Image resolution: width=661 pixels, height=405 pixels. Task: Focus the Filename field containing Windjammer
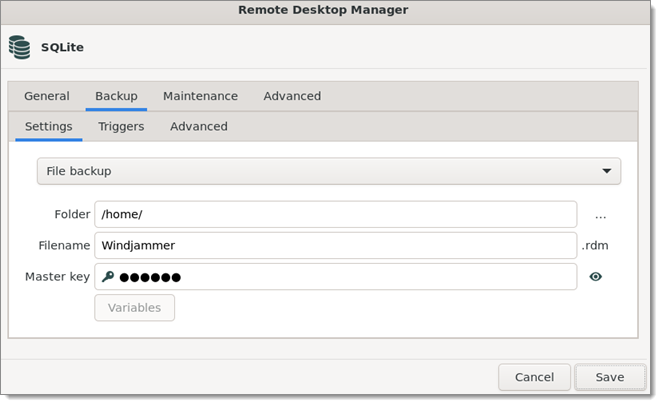[336, 246]
